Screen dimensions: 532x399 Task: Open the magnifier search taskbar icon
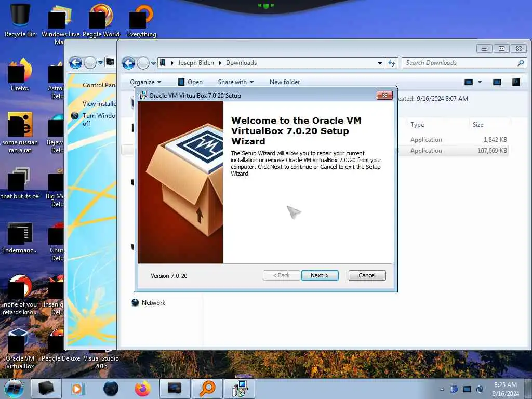coord(207,389)
